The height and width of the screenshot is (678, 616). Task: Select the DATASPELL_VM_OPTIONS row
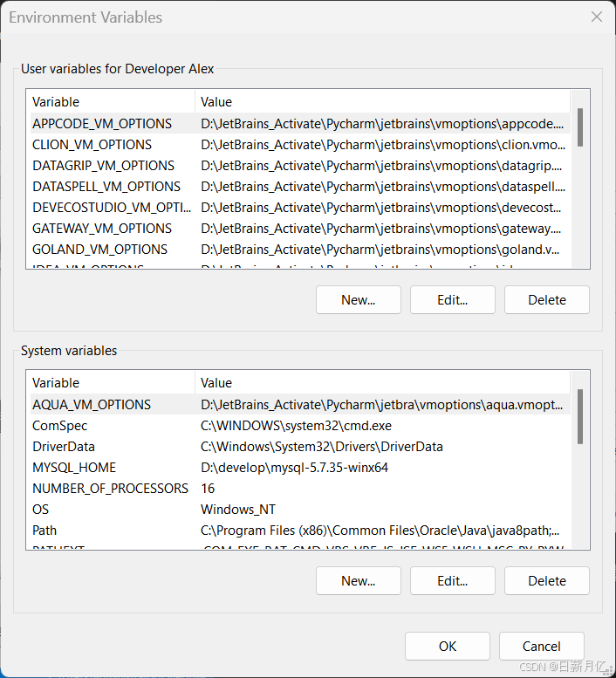(300, 187)
